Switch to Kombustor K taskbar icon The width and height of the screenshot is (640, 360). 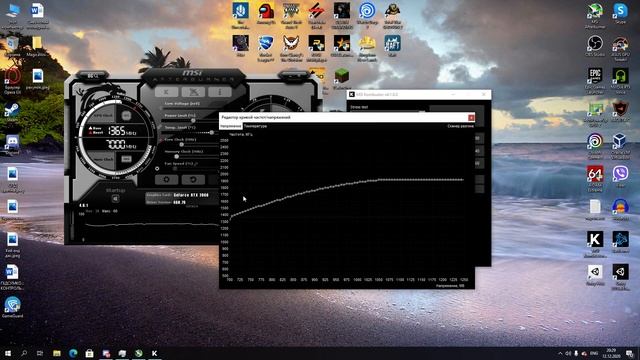click(x=155, y=353)
